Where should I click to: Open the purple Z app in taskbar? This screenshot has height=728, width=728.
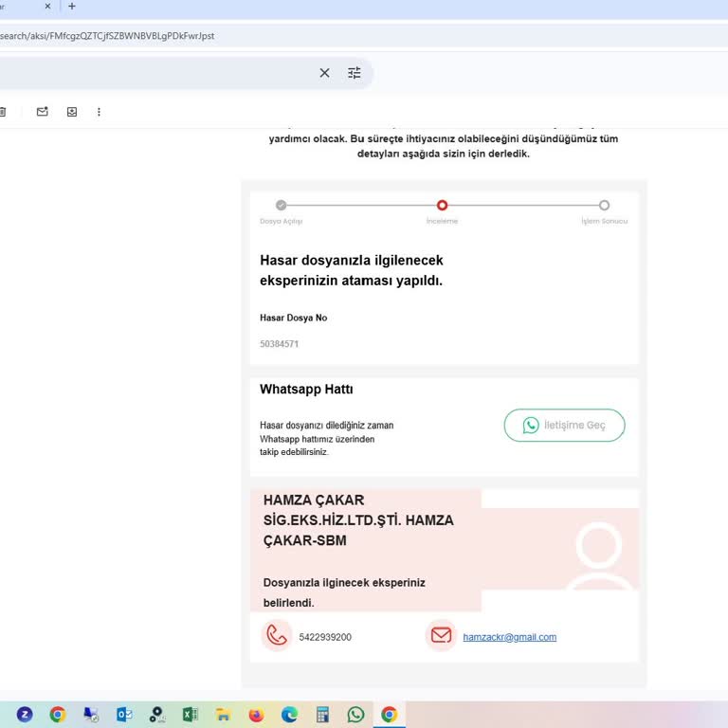[x=25, y=714]
